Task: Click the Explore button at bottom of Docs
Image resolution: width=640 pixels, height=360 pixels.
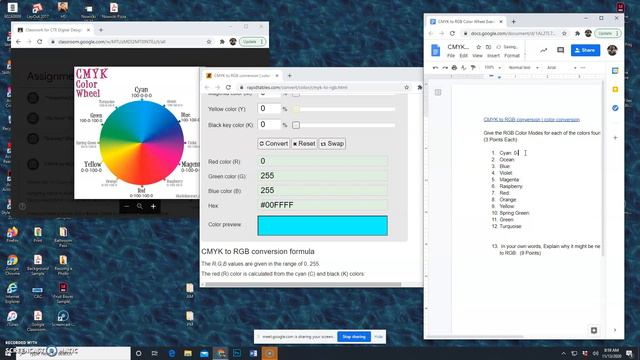Action: (x=594, y=330)
